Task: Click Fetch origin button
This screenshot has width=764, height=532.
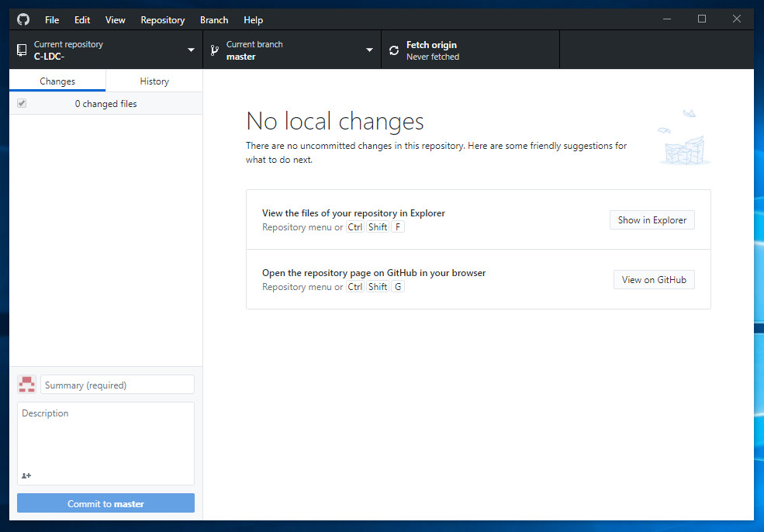Action: point(470,50)
